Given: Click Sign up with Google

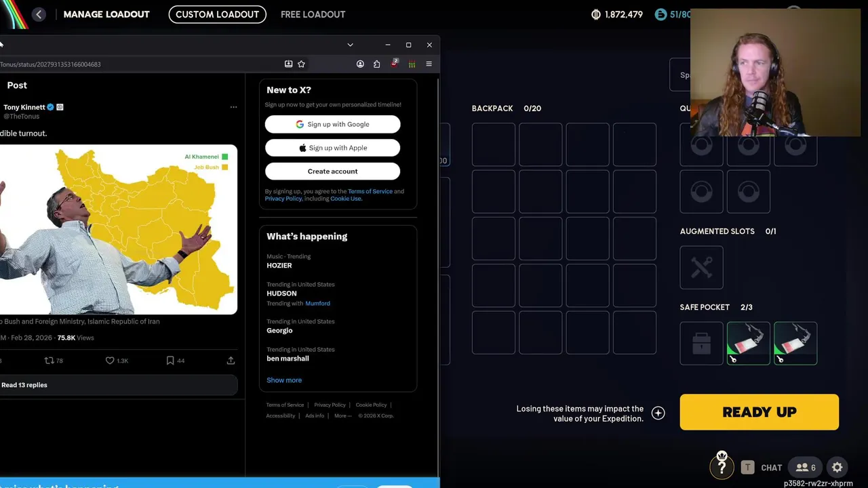Looking at the screenshot, I should tap(332, 124).
